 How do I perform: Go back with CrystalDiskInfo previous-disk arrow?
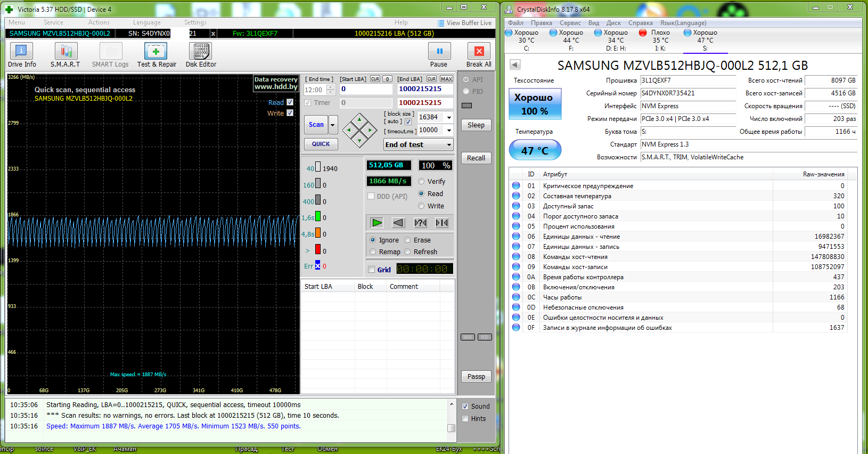click(515, 65)
